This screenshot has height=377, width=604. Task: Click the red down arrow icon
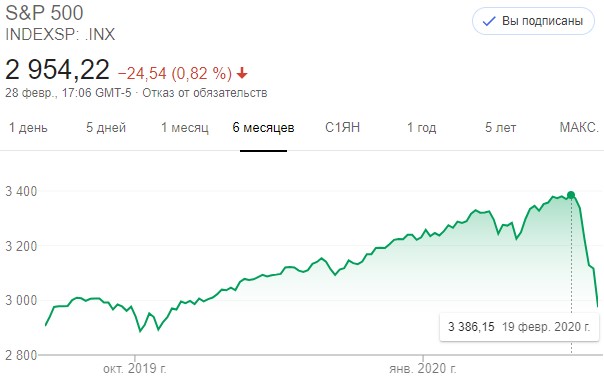[242, 73]
